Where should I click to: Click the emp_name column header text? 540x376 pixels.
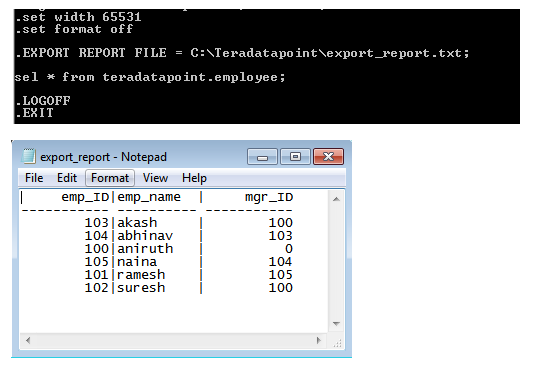149,197
